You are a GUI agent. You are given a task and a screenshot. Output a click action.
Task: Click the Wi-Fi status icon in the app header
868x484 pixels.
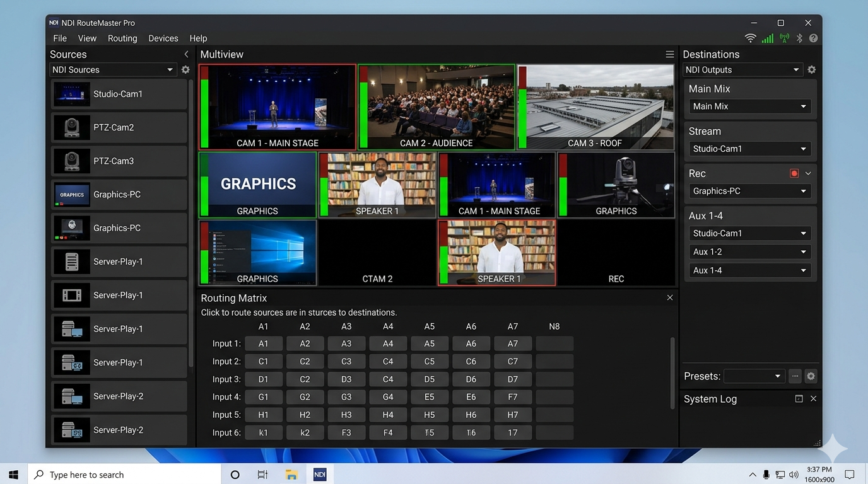click(x=750, y=38)
